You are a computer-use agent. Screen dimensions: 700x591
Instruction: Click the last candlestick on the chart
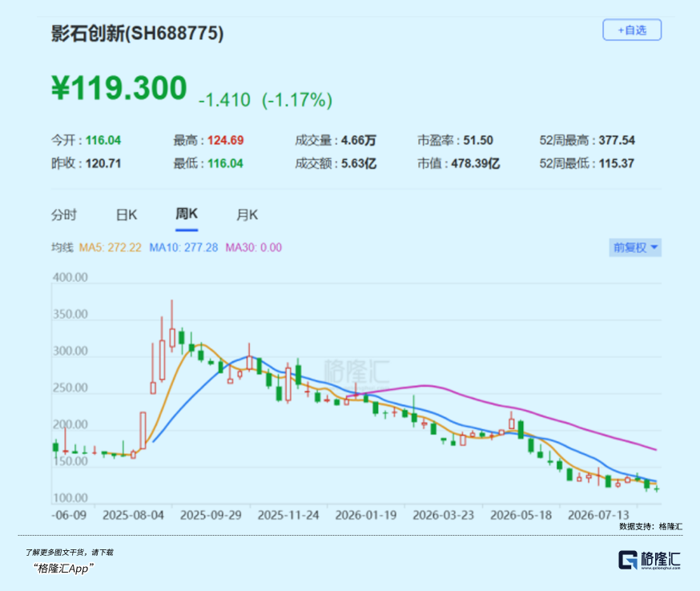657,489
